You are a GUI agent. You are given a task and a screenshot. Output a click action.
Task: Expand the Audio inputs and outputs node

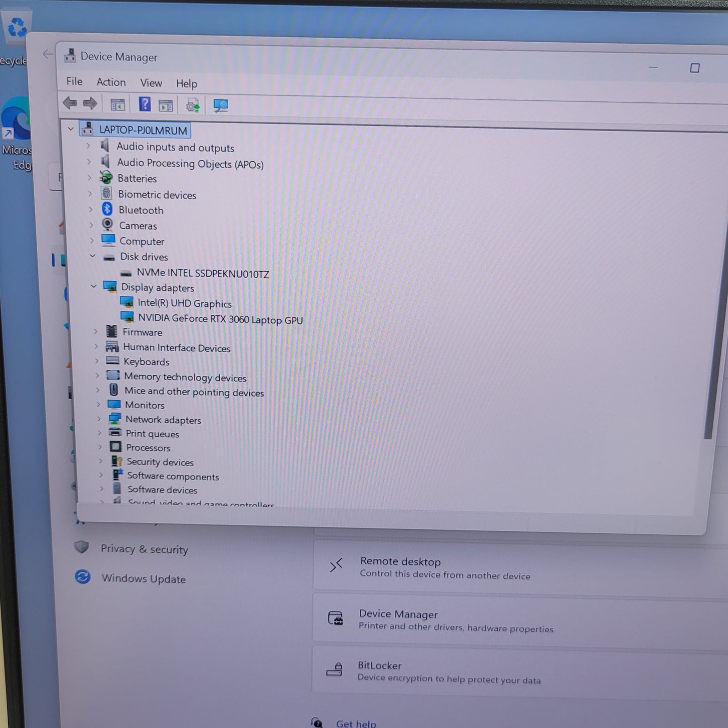click(x=88, y=146)
